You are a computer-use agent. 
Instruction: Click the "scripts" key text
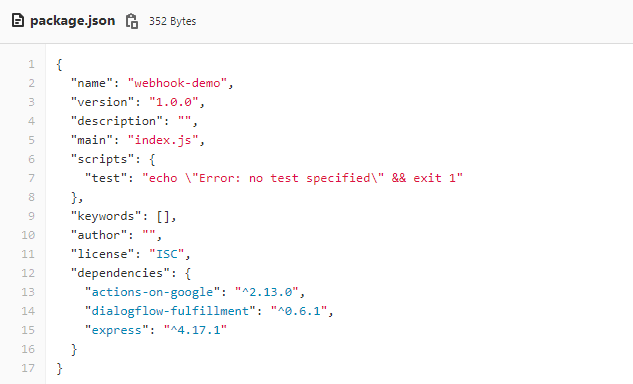(x=103, y=159)
